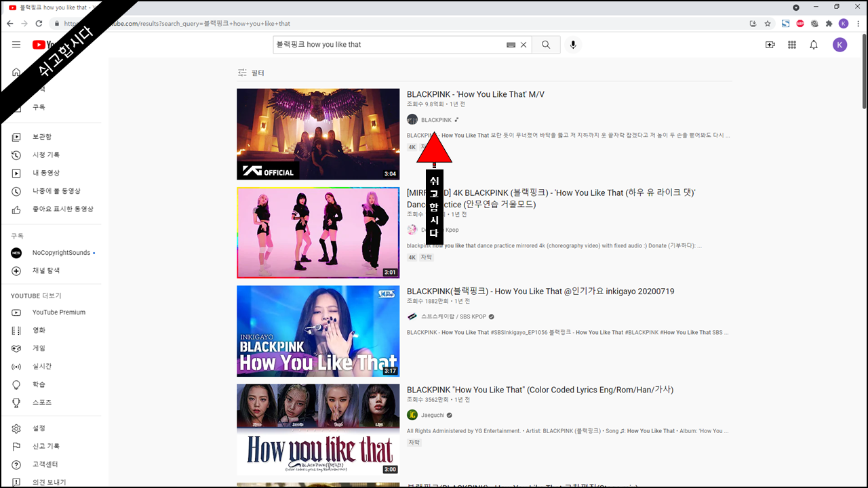Viewport: 868px width, 488px height.
Task: Open the YouTube hamburger guide menu
Action: tap(16, 45)
